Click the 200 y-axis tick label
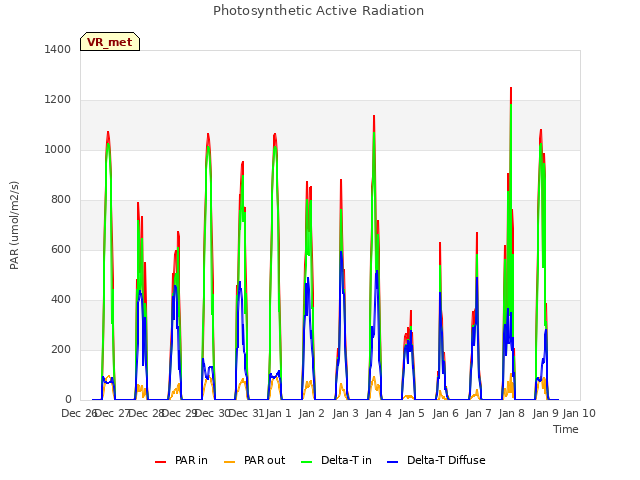 coord(61,349)
